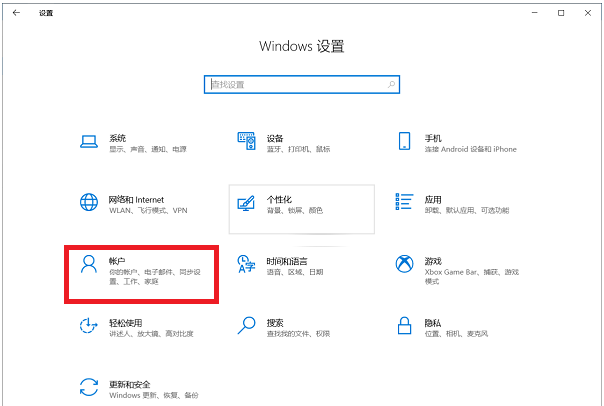Click the 搜索 category magnifier icon
The width and height of the screenshot is (604, 406).
coord(246,326)
